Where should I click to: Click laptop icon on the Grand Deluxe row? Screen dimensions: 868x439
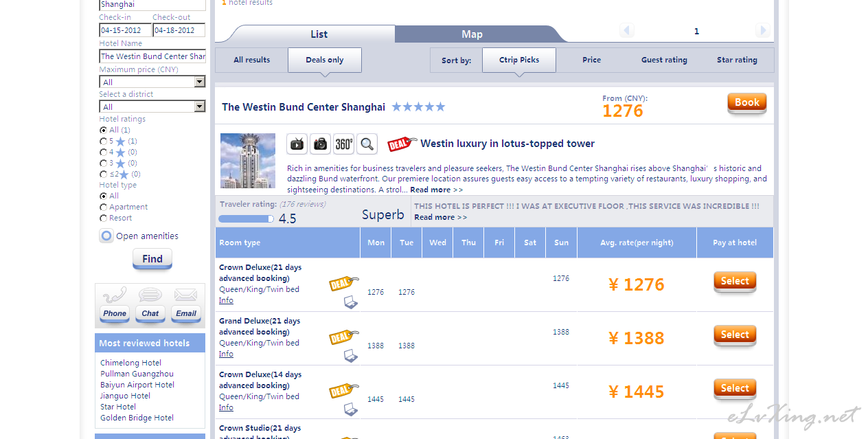351,356
